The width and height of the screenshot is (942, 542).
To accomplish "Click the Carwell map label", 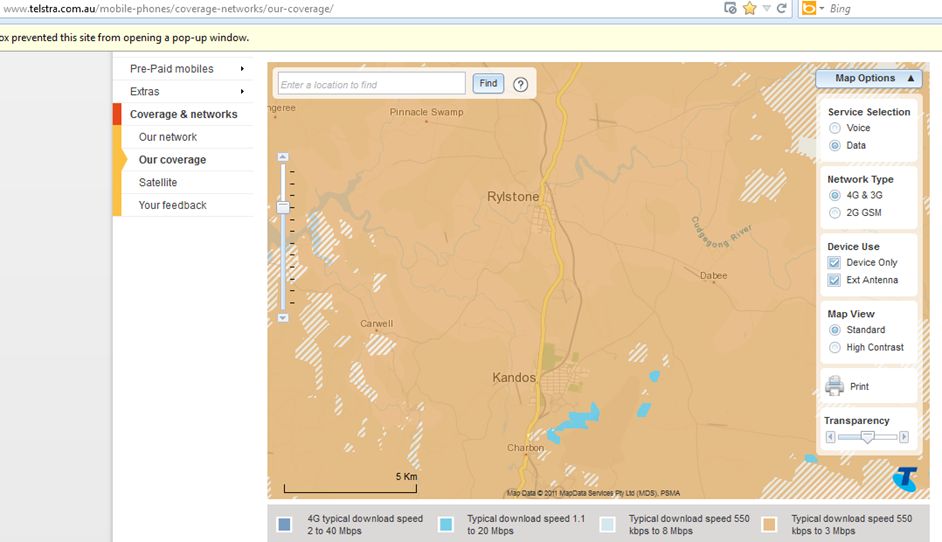I will pos(377,323).
